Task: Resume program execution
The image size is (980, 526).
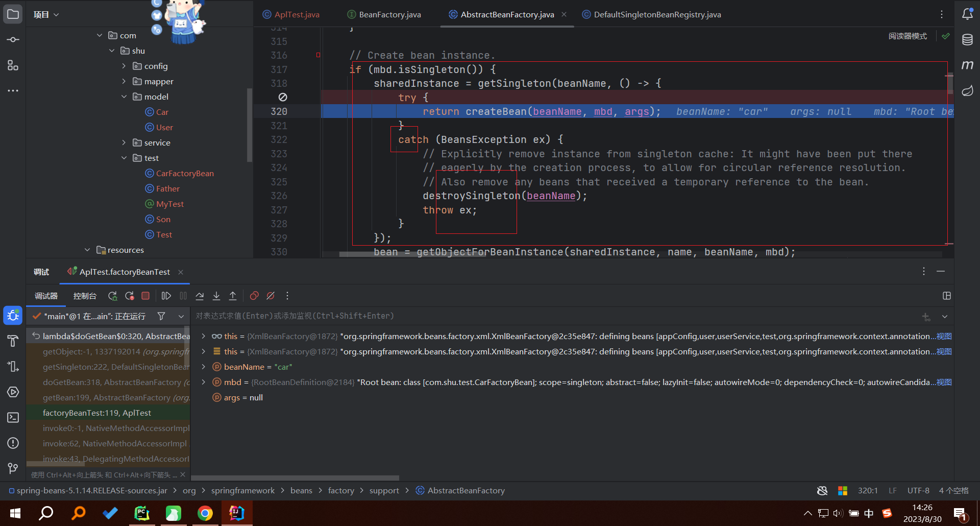Action: tap(166, 296)
